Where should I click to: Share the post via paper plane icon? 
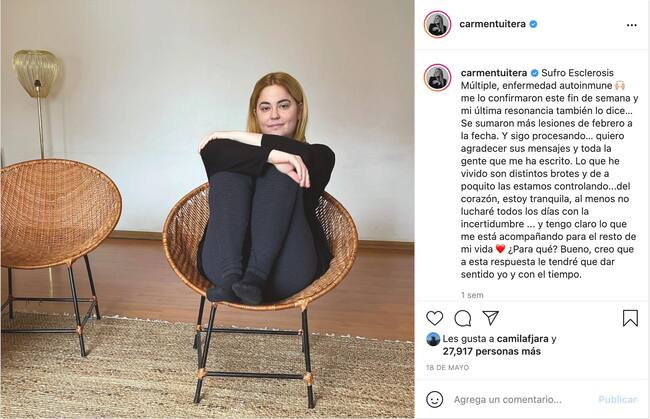(x=490, y=318)
